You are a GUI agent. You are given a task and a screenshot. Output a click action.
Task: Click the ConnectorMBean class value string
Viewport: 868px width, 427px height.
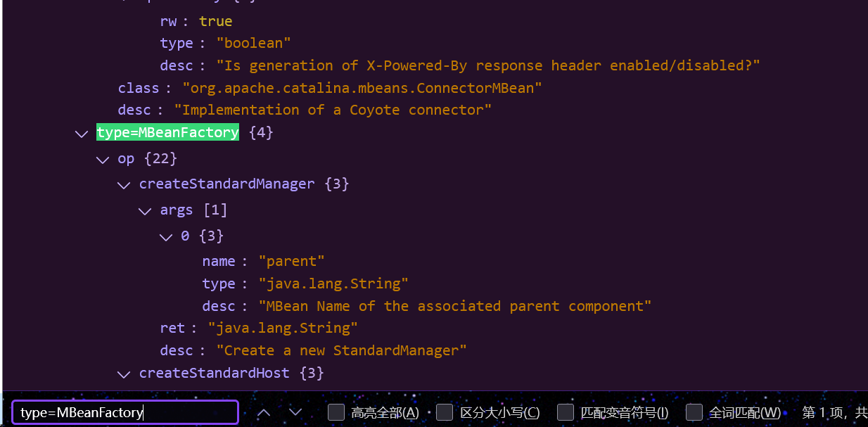tap(362, 88)
